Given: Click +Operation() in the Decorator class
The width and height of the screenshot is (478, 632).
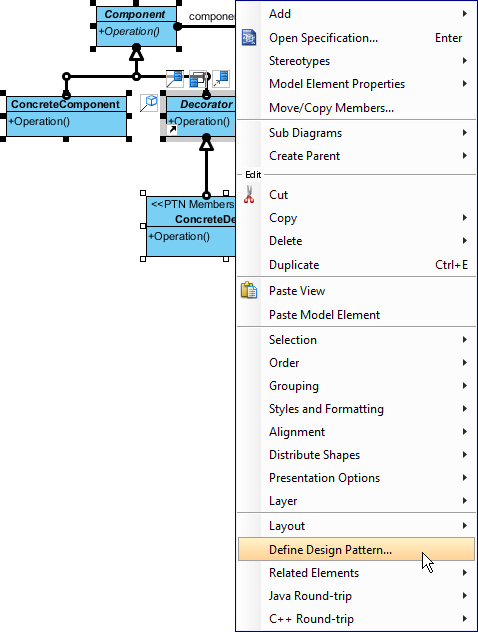Looking at the screenshot, I should coord(199,121).
